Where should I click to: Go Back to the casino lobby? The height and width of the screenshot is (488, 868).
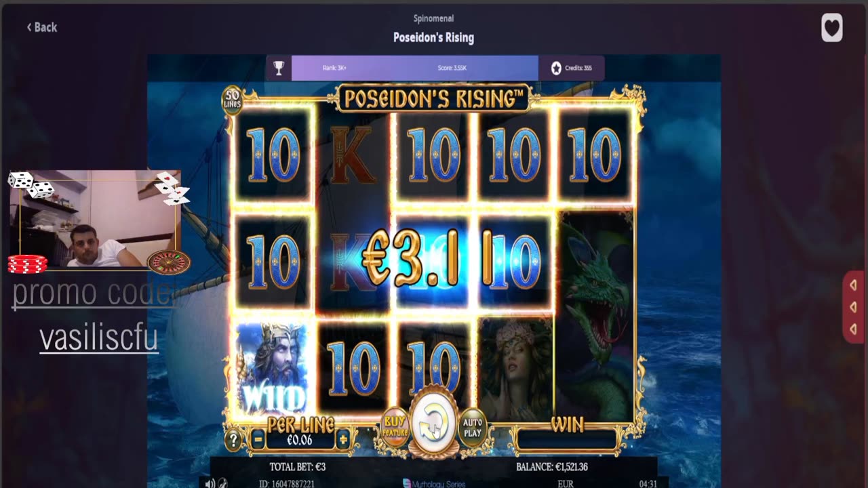click(x=42, y=27)
